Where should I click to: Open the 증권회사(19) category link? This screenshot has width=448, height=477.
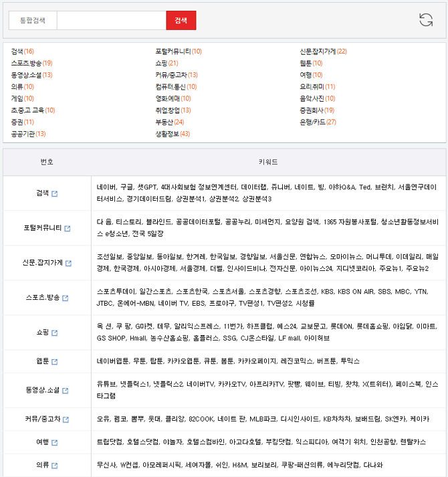pos(317,110)
